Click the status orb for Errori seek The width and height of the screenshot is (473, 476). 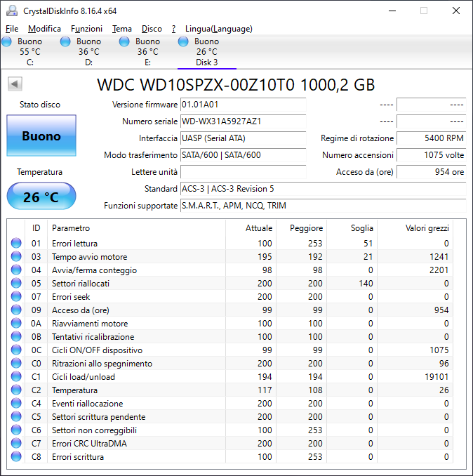point(16,296)
